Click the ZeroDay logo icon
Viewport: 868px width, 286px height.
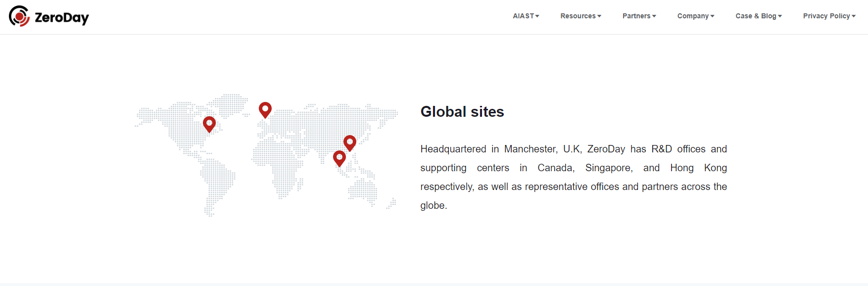coord(19,16)
